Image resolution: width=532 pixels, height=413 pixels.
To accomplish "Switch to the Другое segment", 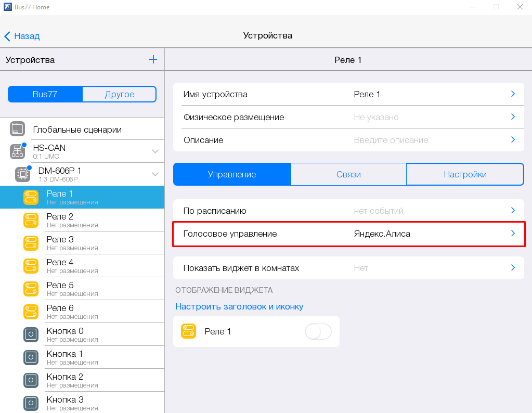I will coord(119,94).
